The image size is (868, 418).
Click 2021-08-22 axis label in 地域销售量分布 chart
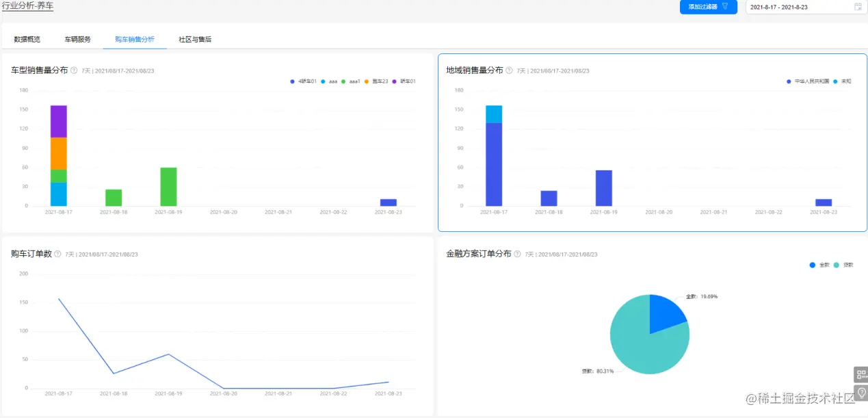click(x=769, y=212)
